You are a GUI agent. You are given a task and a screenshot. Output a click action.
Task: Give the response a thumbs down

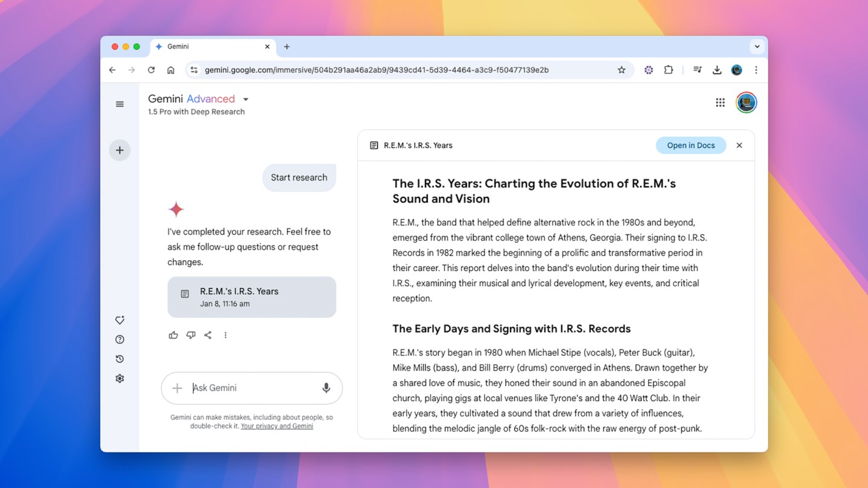coord(191,335)
